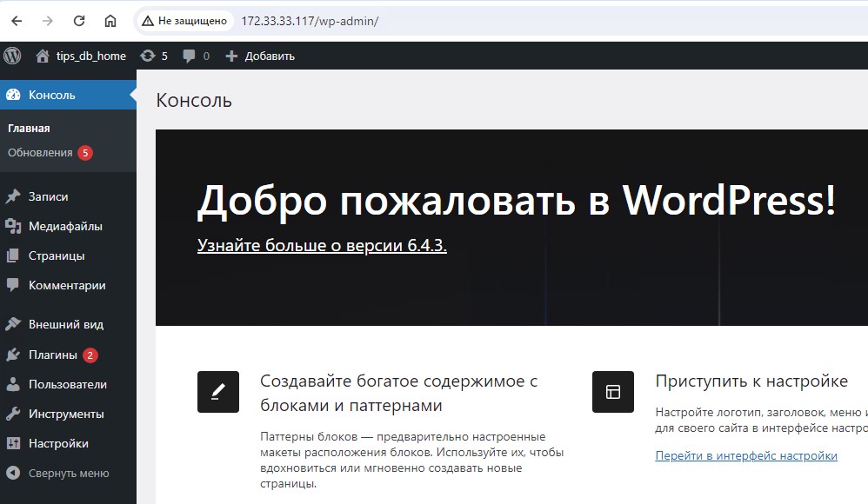Collapse sidebar with Свернуть меню
This screenshot has height=504, width=868.
68,474
